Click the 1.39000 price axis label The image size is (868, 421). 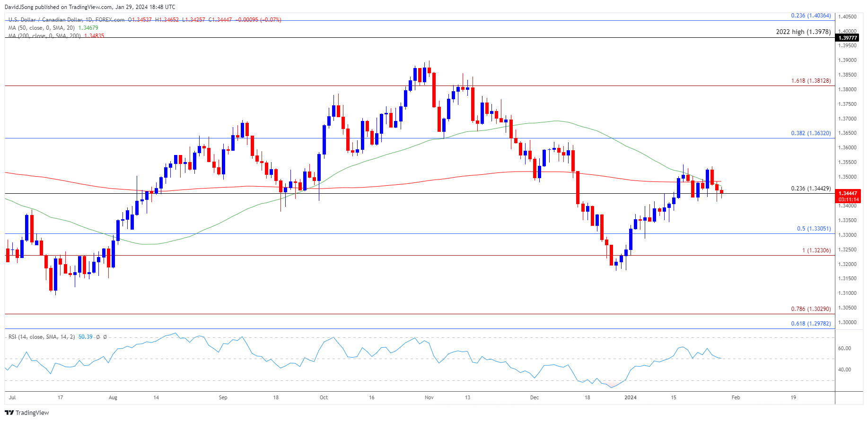tap(847, 60)
